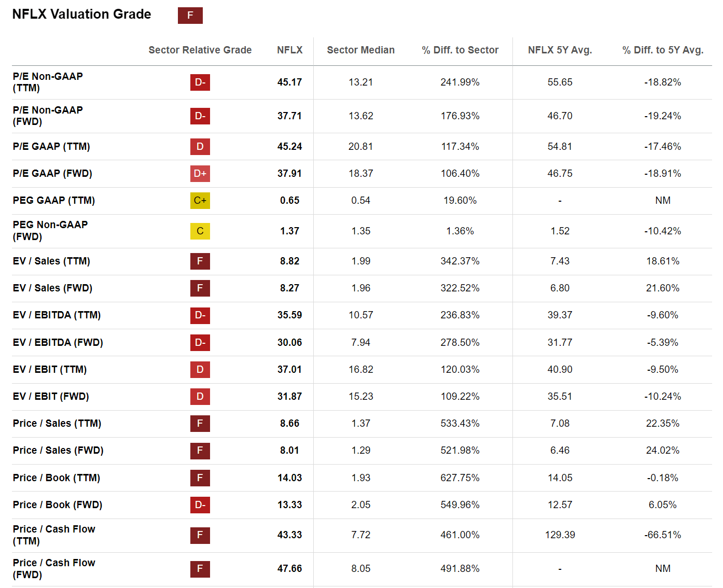
Task: Click the D+ grade badge for P/E GAAP (FWD)
Action: pos(200,174)
